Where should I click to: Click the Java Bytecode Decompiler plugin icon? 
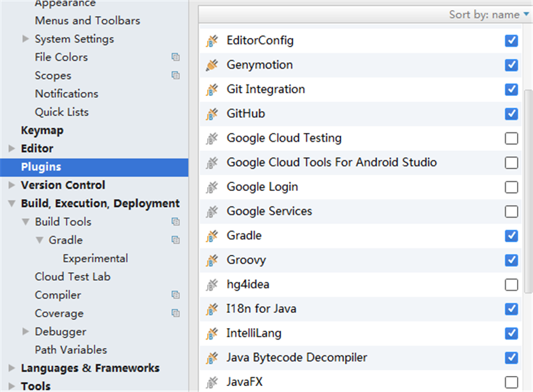click(211, 358)
